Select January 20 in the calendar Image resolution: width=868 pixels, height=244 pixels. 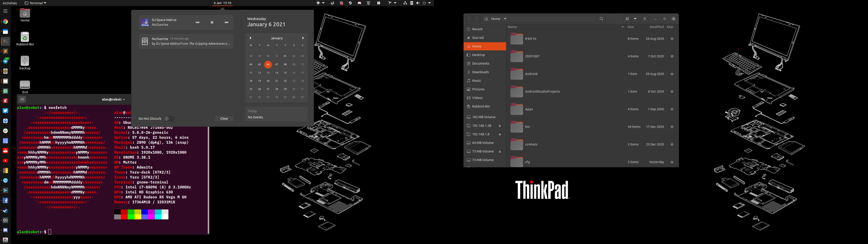[x=268, y=81]
